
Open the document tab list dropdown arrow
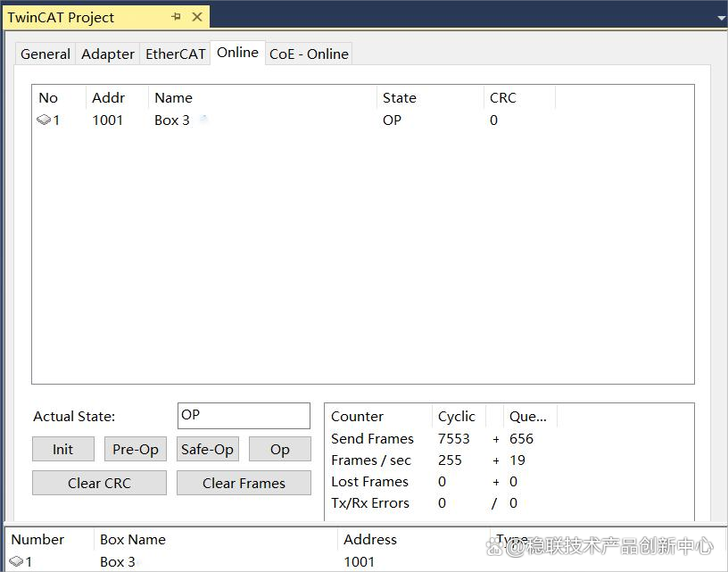pos(722,18)
